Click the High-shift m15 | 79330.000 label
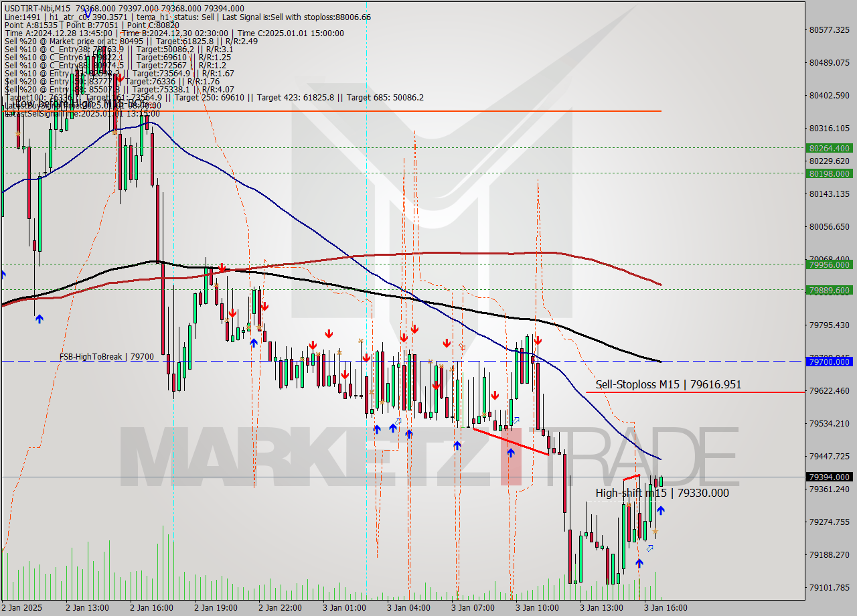This screenshot has height=616, width=857. pyautogui.click(x=662, y=493)
